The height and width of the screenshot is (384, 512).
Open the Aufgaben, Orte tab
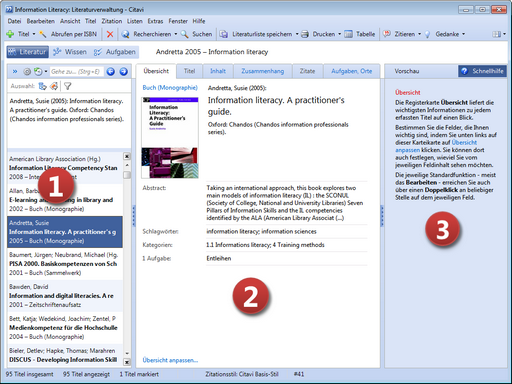point(352,71)
